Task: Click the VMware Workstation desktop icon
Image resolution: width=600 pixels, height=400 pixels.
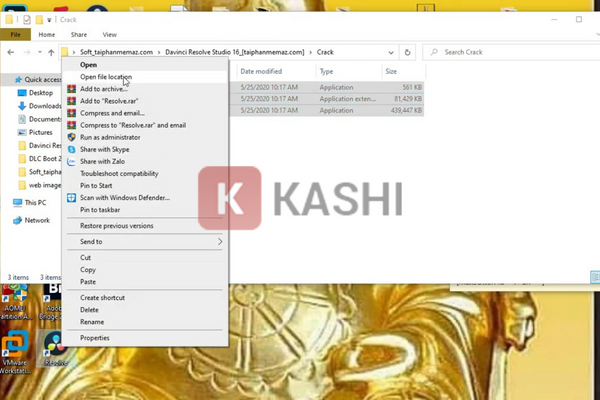Action: (14, 350)
